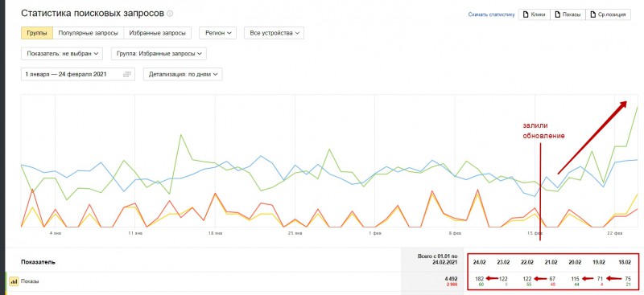This screenshot has width=644, height=295.
Task: Click the value 75 under 18.02
Action: pos(628,279)
